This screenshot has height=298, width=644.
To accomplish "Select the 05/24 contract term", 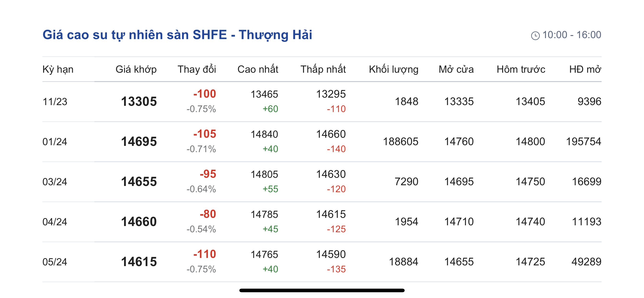I will pyautogui.click(x=55, y=262).
